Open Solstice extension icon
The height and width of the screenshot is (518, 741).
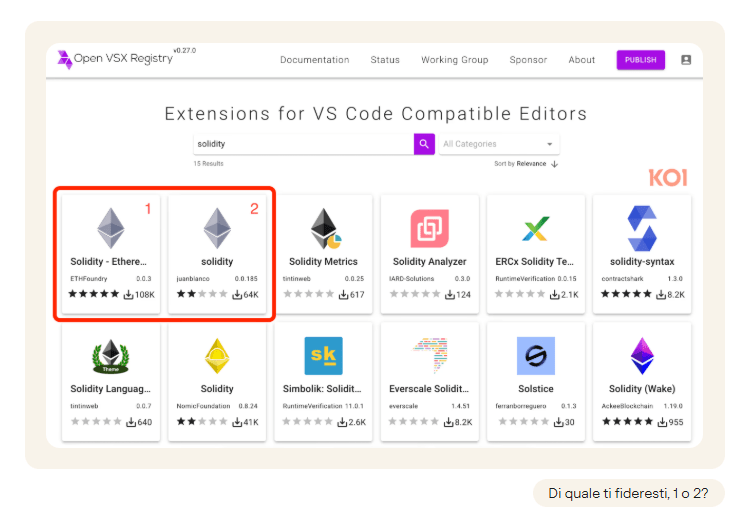point(535,356)
